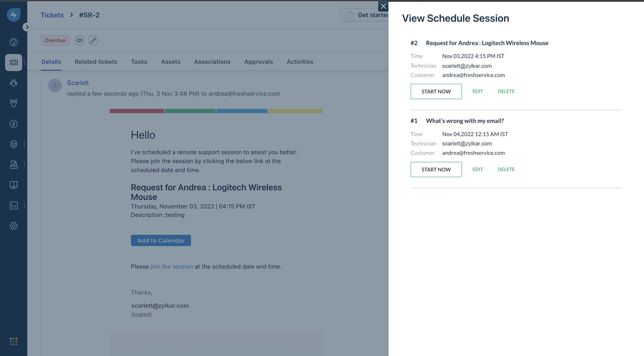The image size is (644, 356).
Task: Open the Tickets sidebar icon
Action: click(x=13, y=62)
